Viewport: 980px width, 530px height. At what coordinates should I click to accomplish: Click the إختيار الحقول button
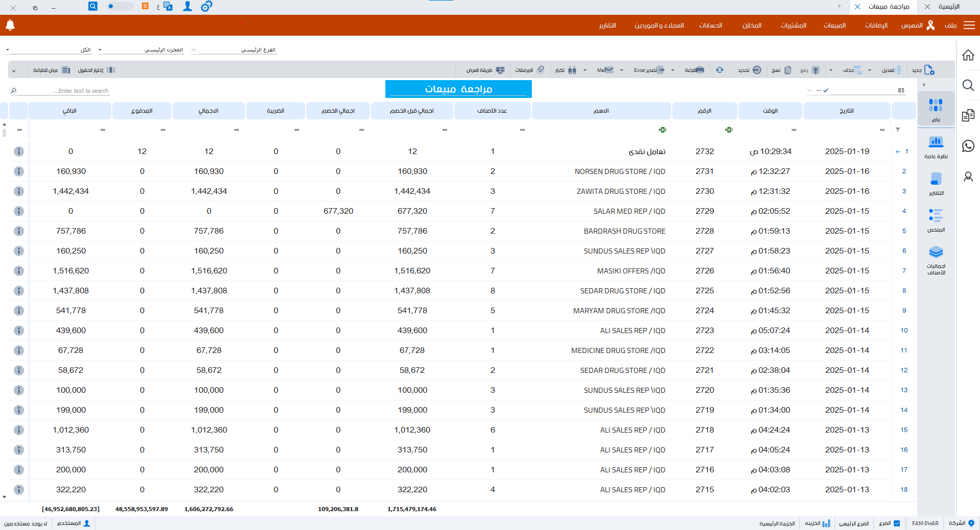pos(96,70)
